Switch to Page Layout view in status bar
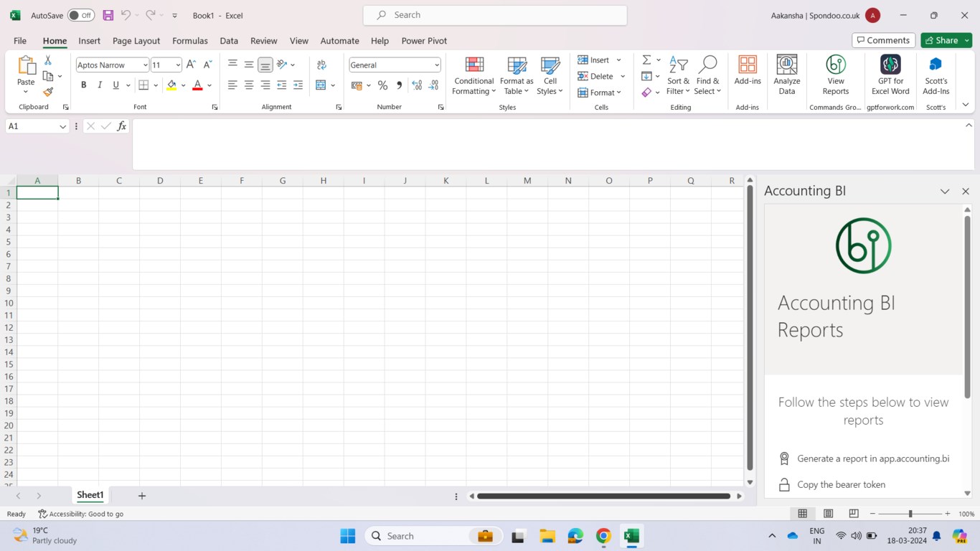 (x=828, y=514)
